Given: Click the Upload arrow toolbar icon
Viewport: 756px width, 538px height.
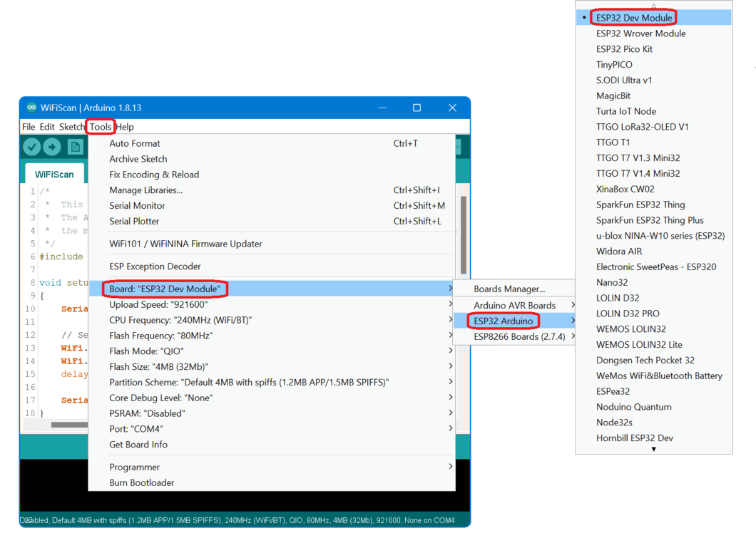Looking at the screenshot, I should pos(52,146).
